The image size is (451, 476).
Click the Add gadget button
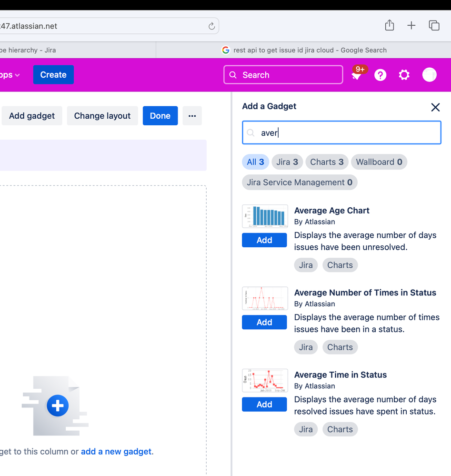32,116
